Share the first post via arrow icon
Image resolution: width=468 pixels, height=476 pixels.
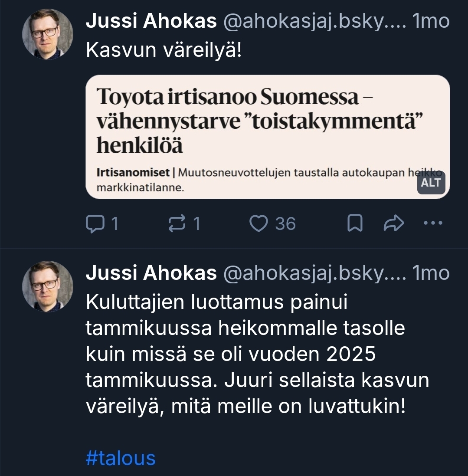click(x=394, y=224)
